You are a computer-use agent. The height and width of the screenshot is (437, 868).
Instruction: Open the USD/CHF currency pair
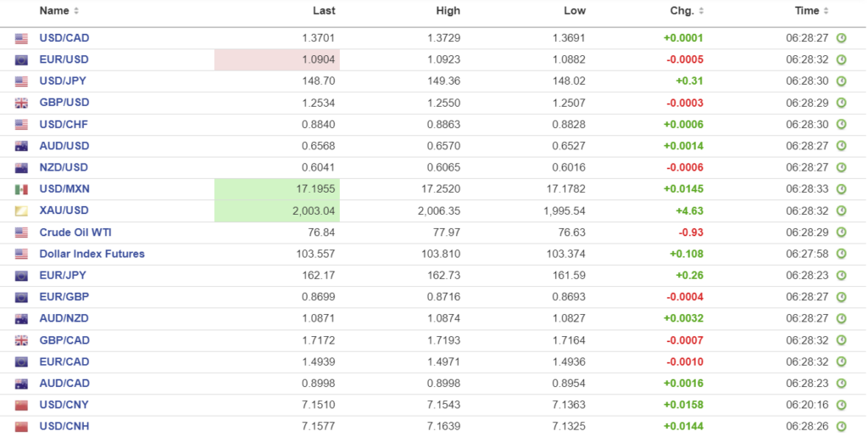click(64, 124)
